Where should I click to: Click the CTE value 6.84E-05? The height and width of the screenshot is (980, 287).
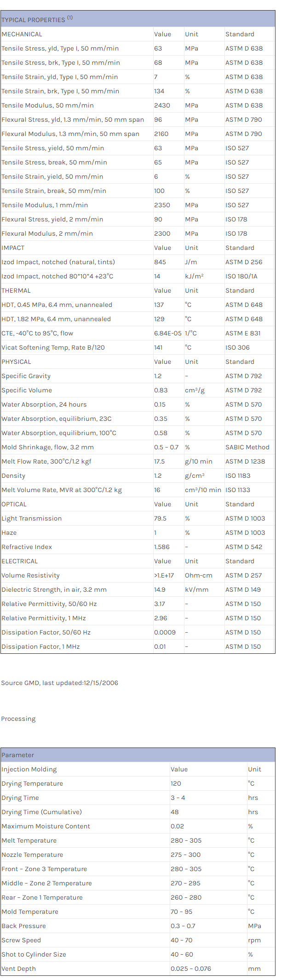click(x=168, y=333)
